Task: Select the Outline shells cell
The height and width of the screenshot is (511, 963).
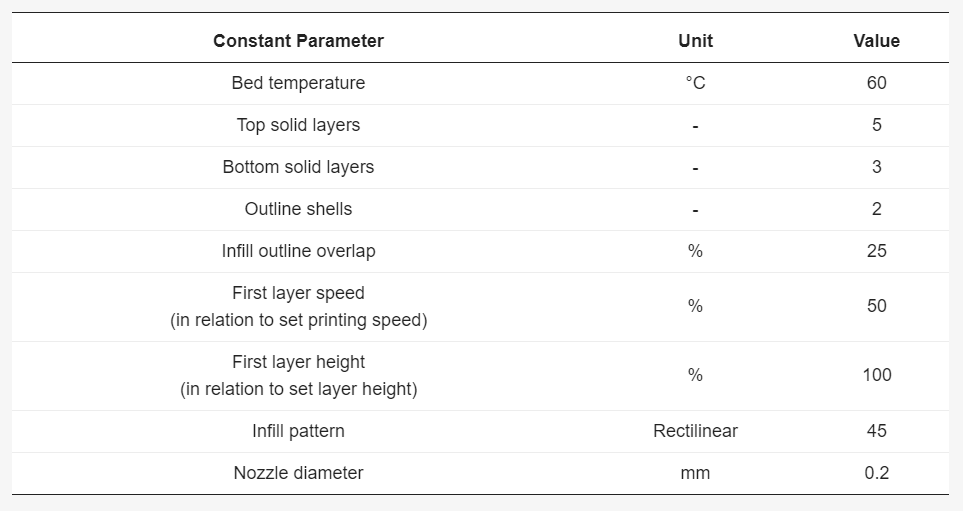Action: coord(298,209)
